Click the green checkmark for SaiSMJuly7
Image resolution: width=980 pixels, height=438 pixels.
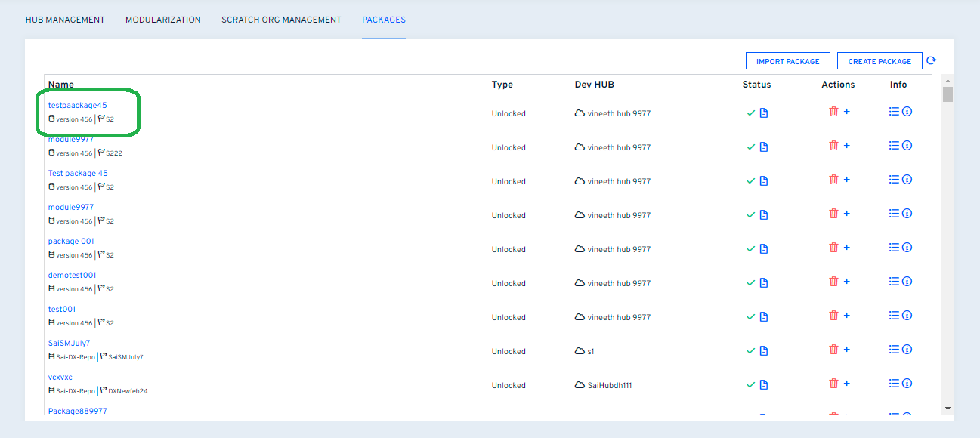tap(750, 350)
